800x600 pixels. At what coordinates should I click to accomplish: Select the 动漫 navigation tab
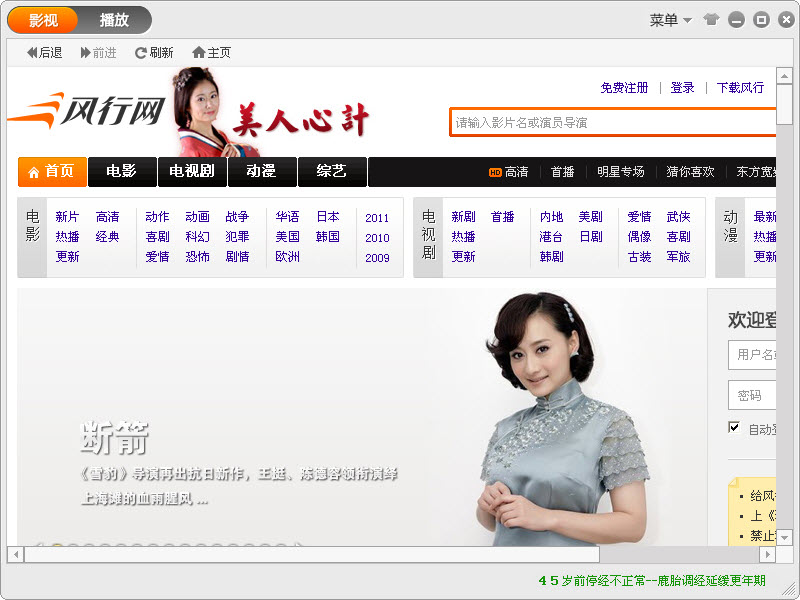(262, 171)
